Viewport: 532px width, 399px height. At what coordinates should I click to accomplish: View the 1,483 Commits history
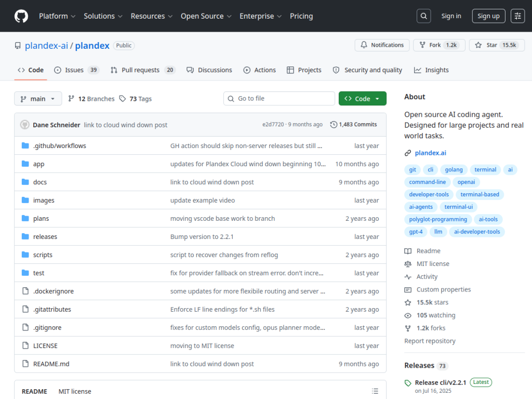[x=353, y=125]
